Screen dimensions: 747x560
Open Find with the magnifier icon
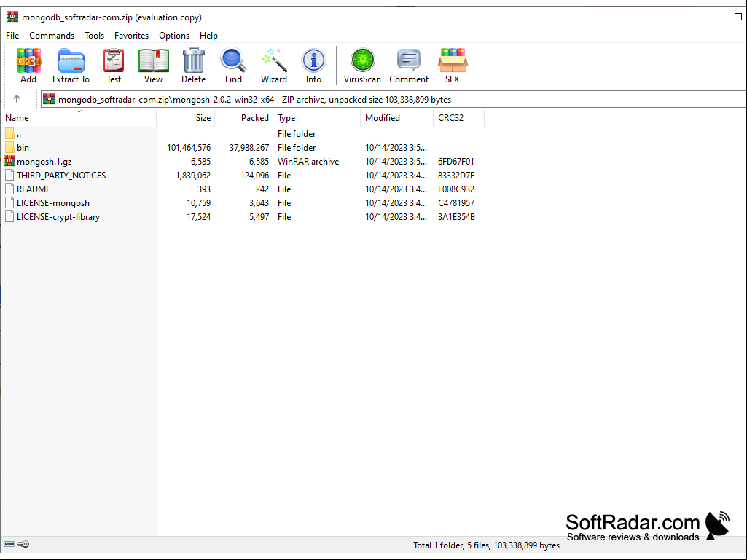click(233, 61)
